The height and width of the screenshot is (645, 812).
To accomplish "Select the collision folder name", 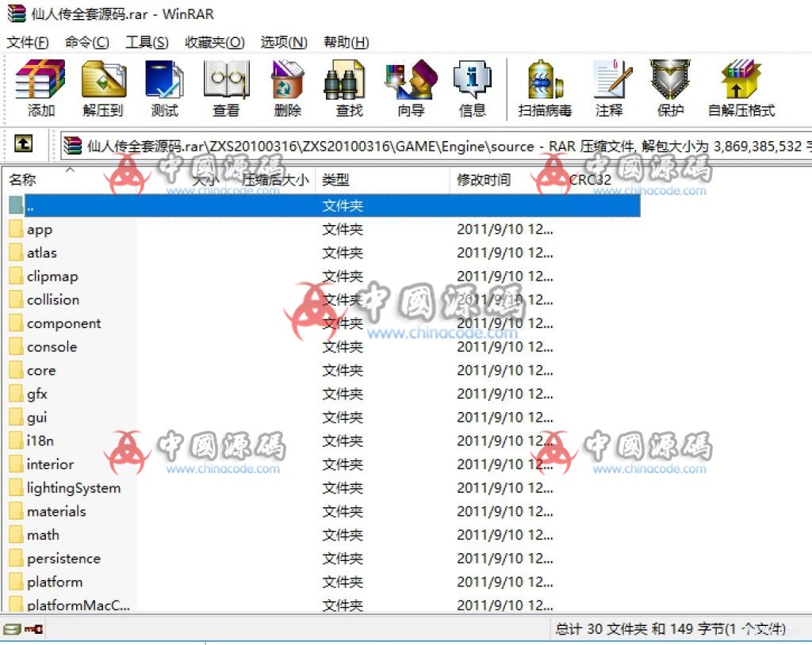I will coord(53,300).
